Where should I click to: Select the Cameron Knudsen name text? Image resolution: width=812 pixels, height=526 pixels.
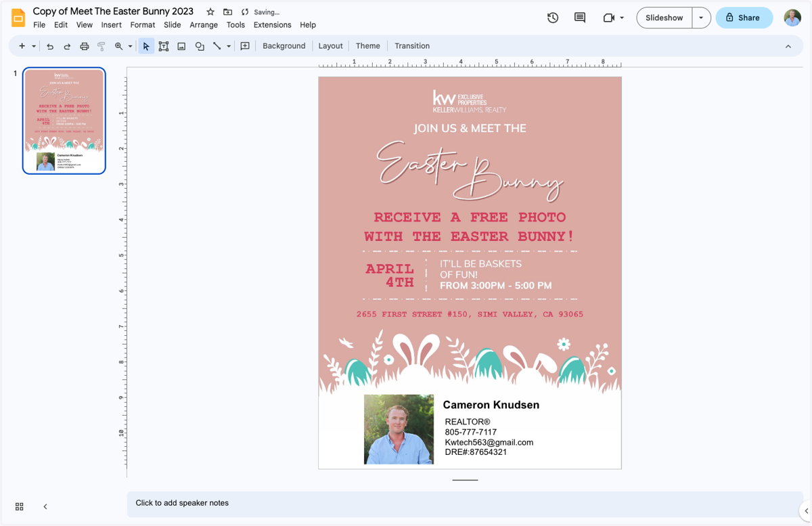point(491,405)
